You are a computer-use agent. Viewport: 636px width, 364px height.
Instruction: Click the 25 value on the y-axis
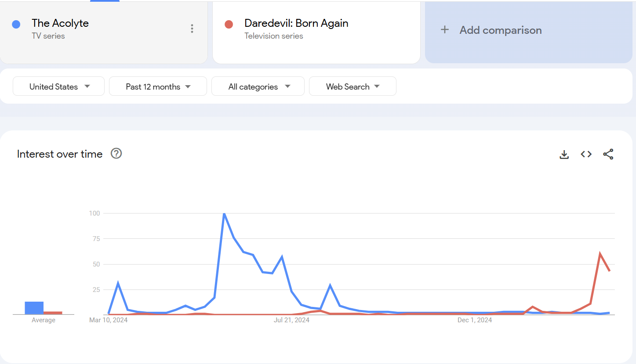pos(96,290)
